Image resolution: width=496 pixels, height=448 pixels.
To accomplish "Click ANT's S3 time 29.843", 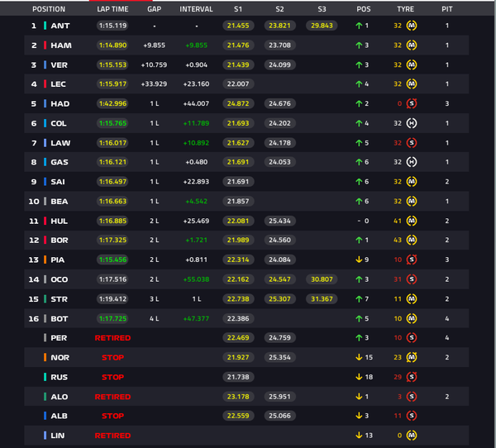I will point(322,26).
